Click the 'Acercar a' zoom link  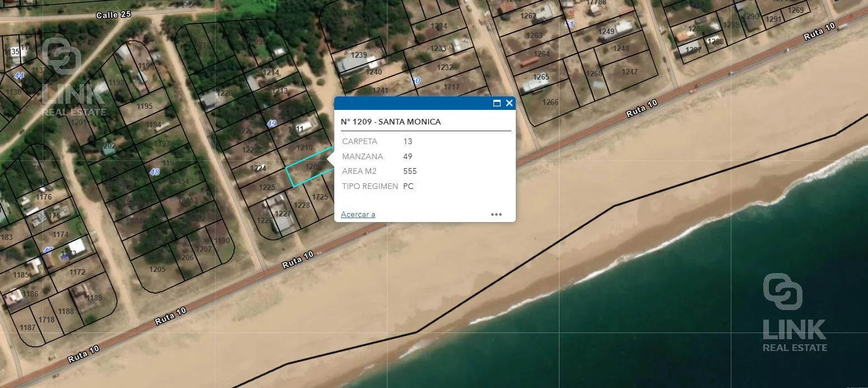pos(358,214)
